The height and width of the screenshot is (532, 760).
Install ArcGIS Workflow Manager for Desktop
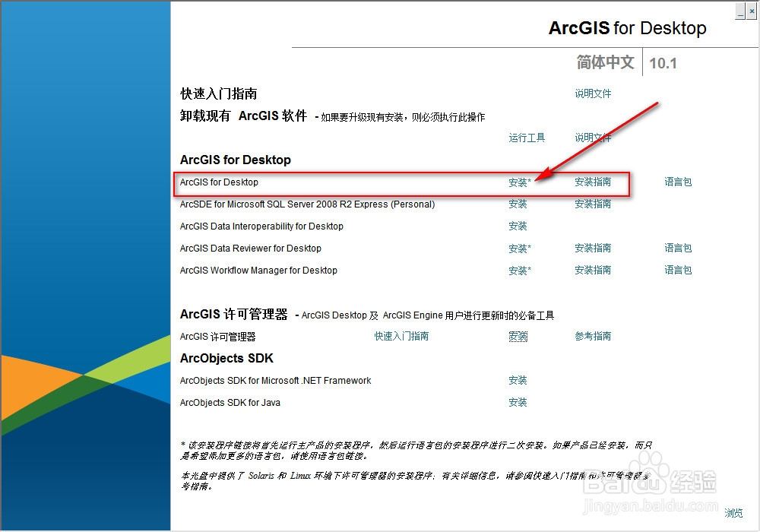click(520, 271)
